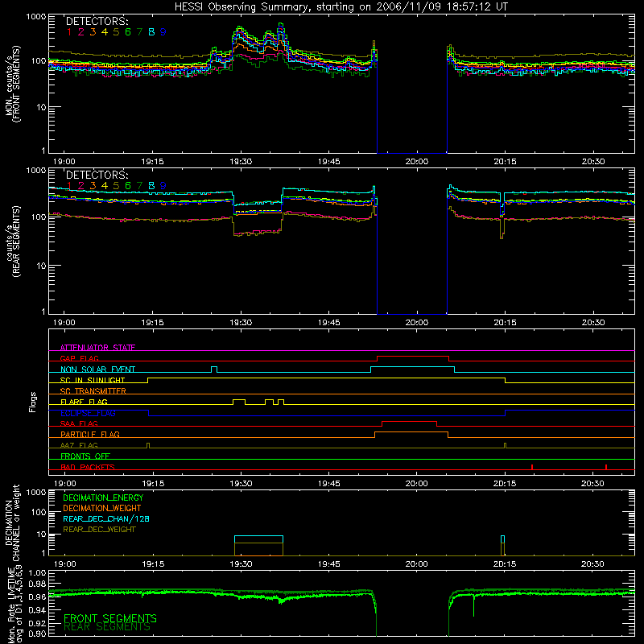Click the 19:30 tick label under front segments plot
This screenshot has width=644, height=644.
click(241, 162)
